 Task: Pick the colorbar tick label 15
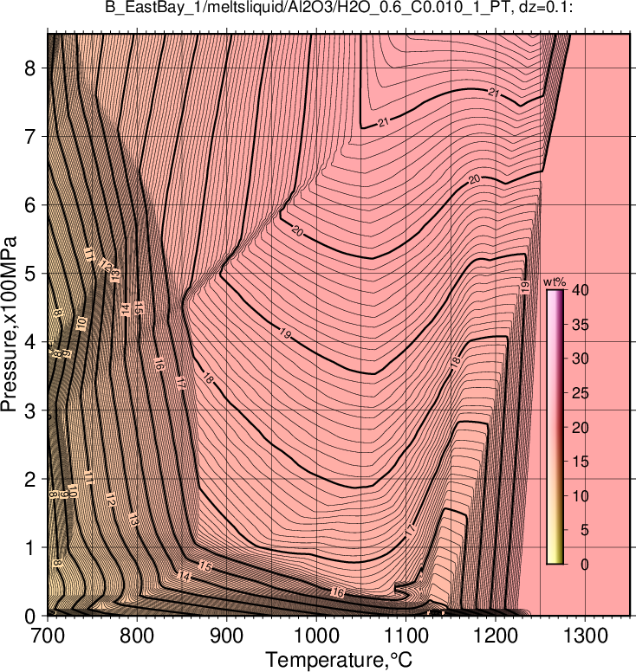(x=581, y=462)
